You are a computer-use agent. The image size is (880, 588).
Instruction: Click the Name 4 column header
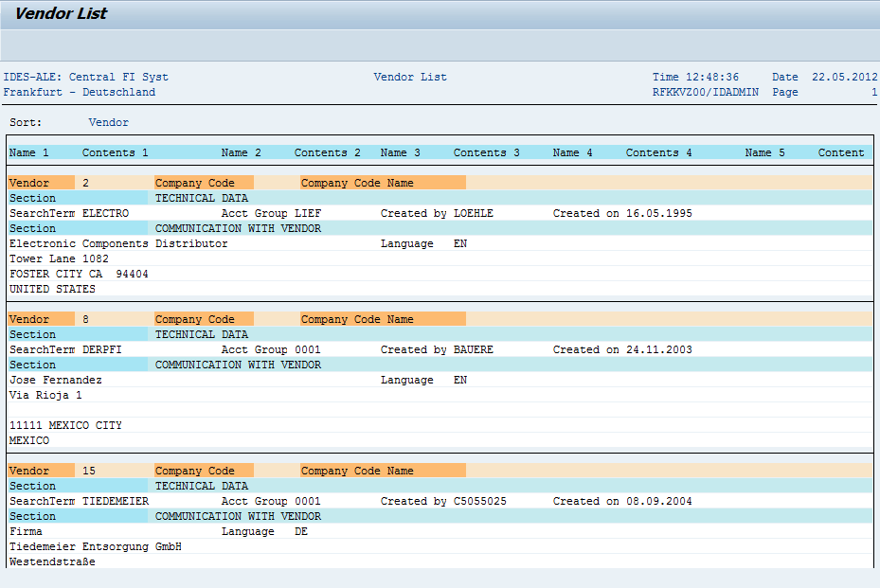click(572, 151)
